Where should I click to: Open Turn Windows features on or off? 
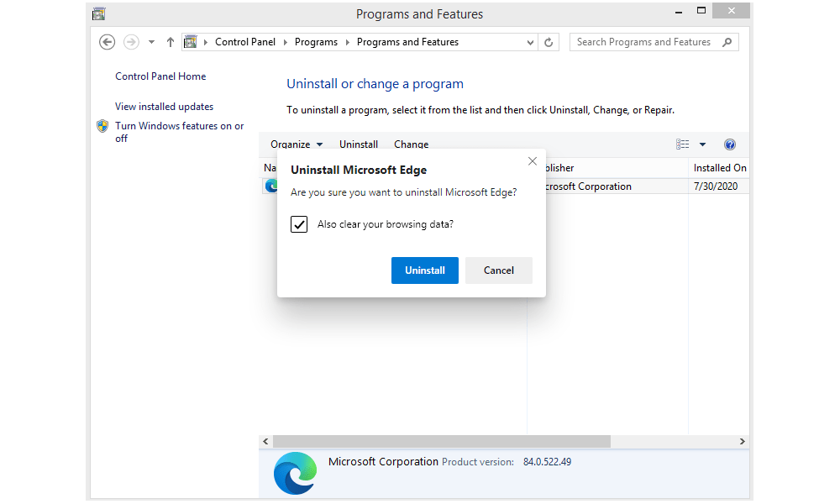pyautogui.click(x=180, y=132)
